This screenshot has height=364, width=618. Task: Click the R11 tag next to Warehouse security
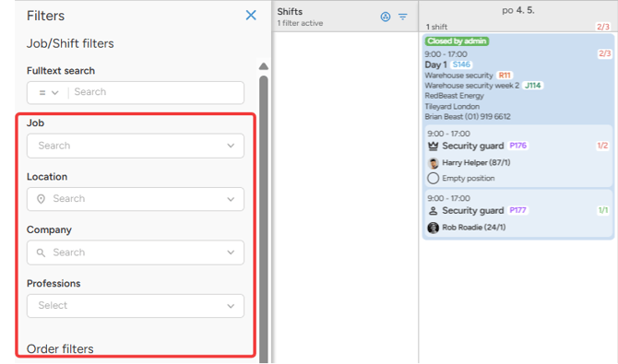pos(505,76)
